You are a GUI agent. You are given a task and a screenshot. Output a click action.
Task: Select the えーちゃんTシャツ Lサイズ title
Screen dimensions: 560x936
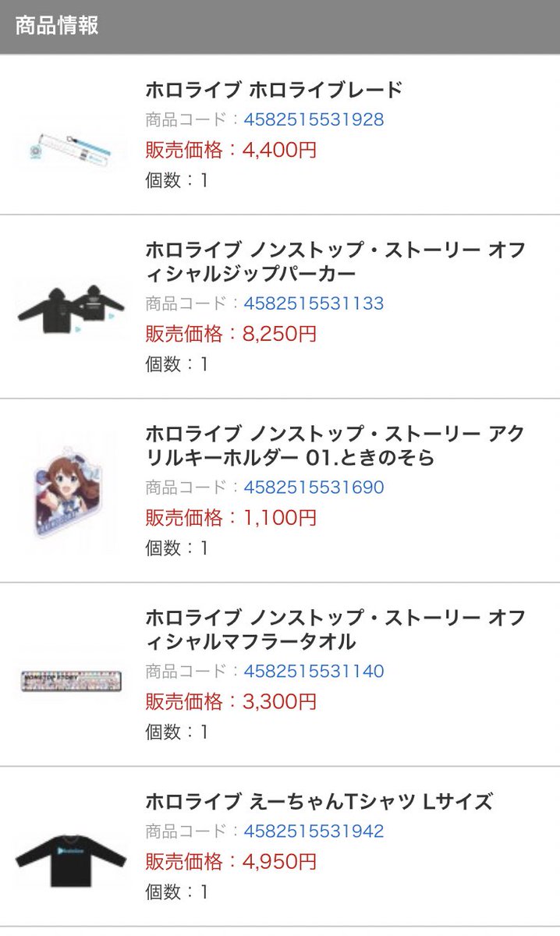coord(319,802)
